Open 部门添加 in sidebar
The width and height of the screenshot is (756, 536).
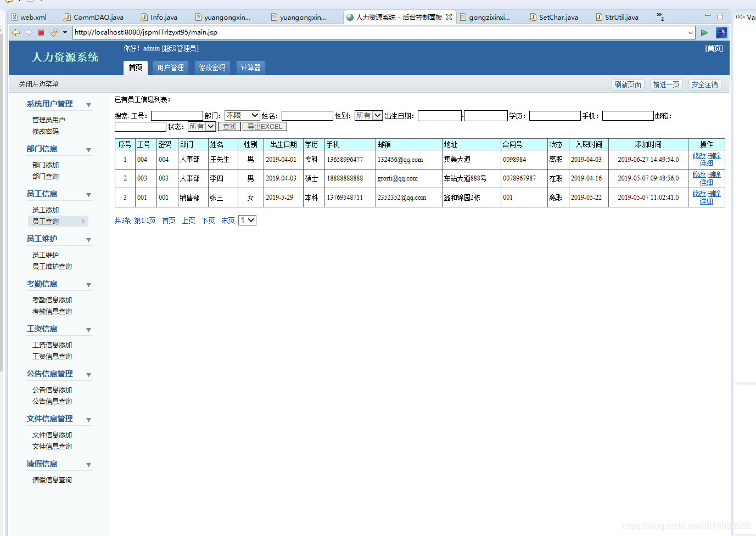(x=46, y=165)
